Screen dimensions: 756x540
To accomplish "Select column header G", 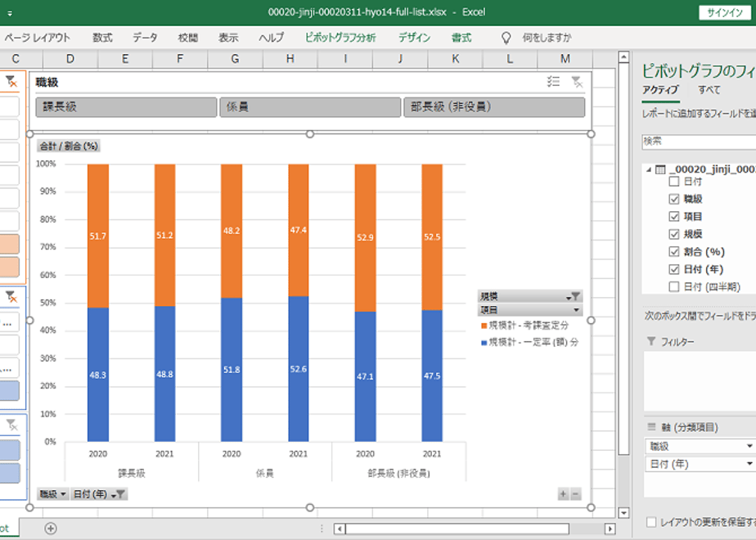I will (236, 59).
